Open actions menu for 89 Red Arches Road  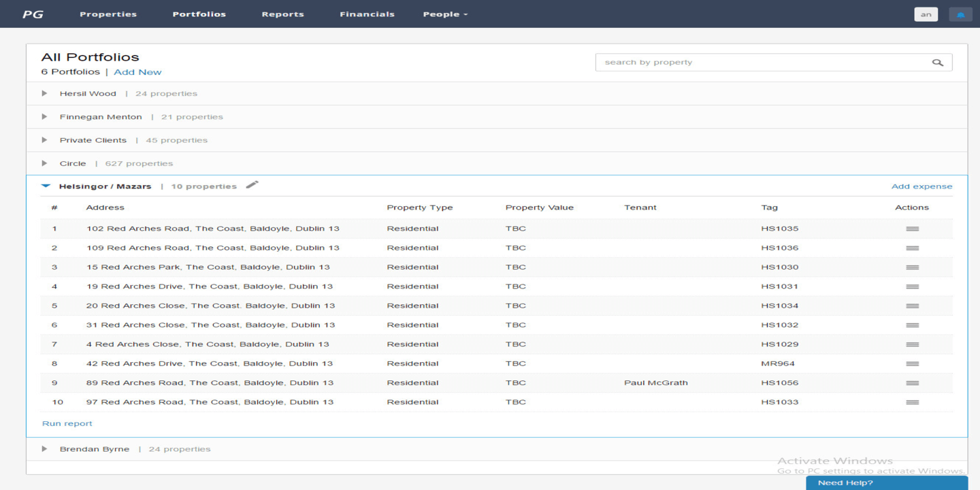(x=912, y=383)
